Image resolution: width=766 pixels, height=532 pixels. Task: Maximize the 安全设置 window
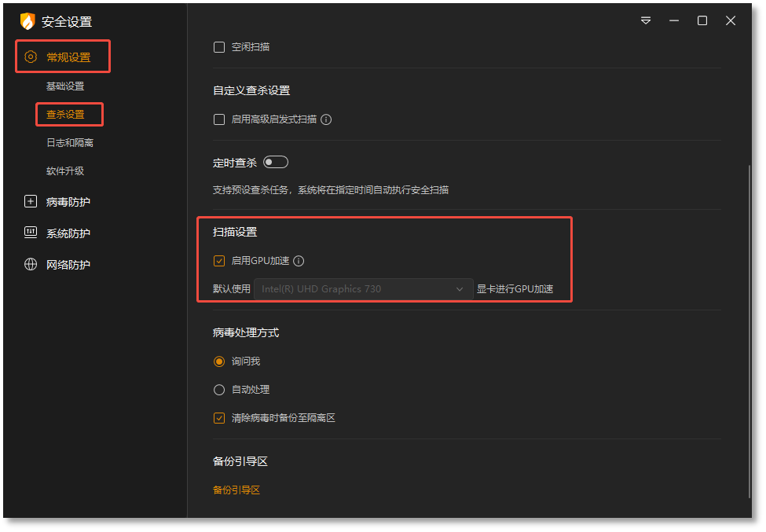pos(702,20)
